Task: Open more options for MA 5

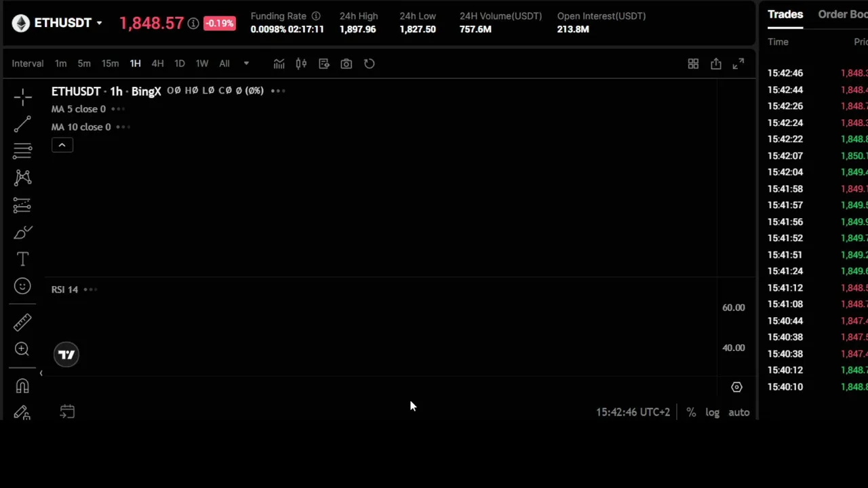Action: click(x=117, y=108)
